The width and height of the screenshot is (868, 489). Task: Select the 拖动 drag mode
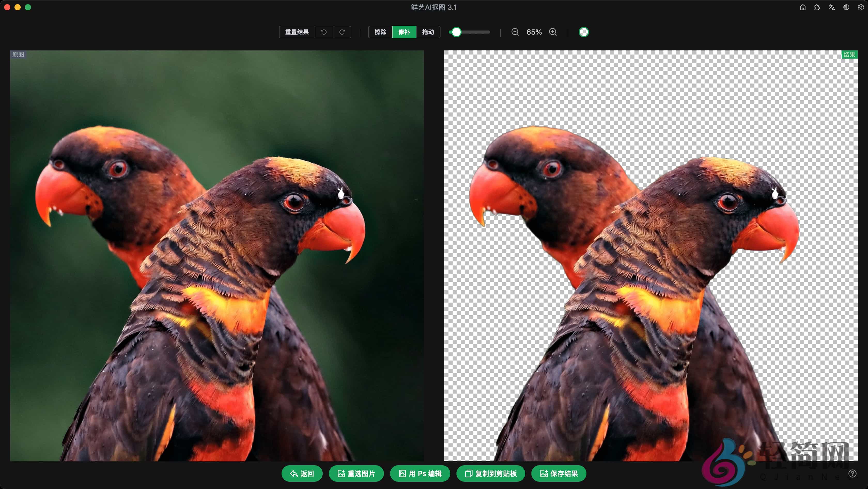428,32
